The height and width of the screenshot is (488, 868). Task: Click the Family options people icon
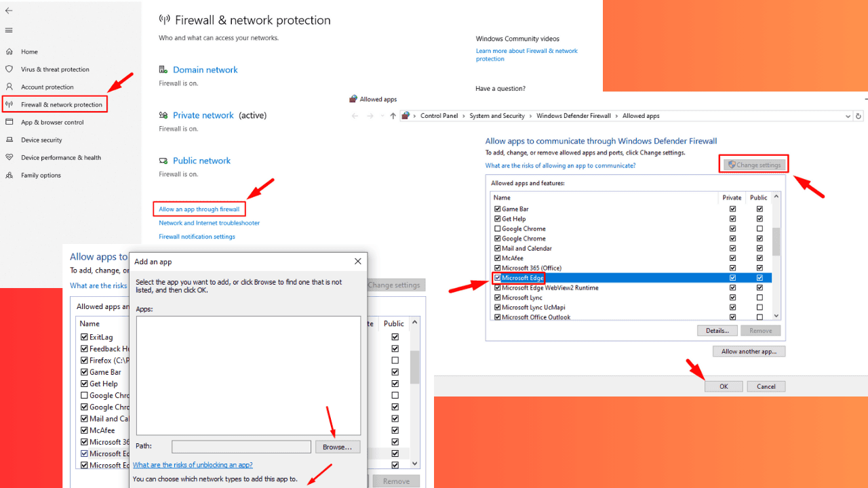pyautogui.click(x=9, y=175)
